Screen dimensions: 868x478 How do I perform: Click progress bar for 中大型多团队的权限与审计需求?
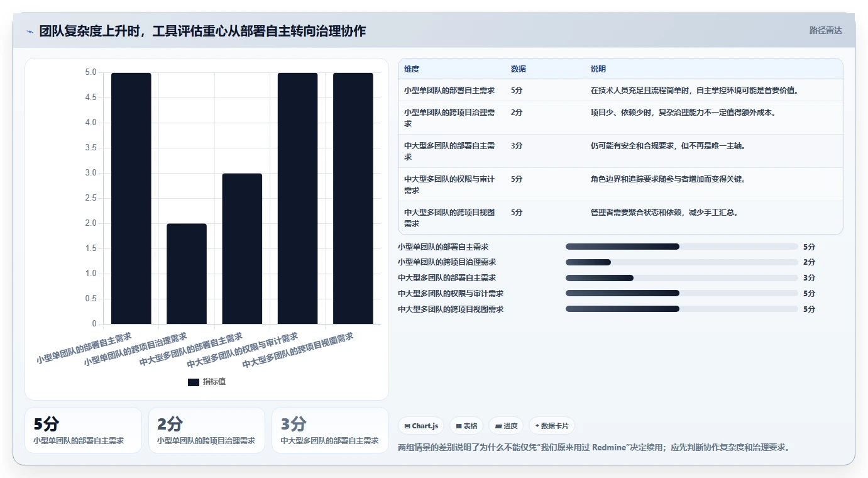(682, 293)
